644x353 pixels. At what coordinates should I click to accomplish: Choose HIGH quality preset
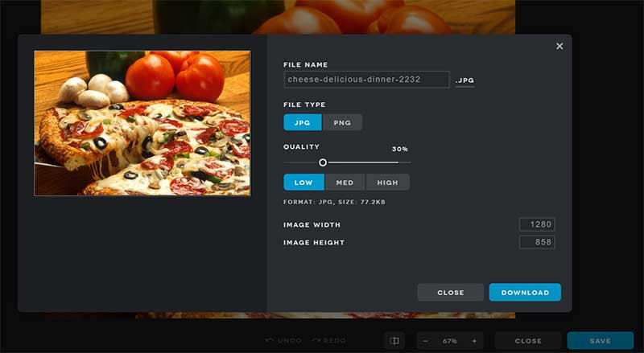387,183
